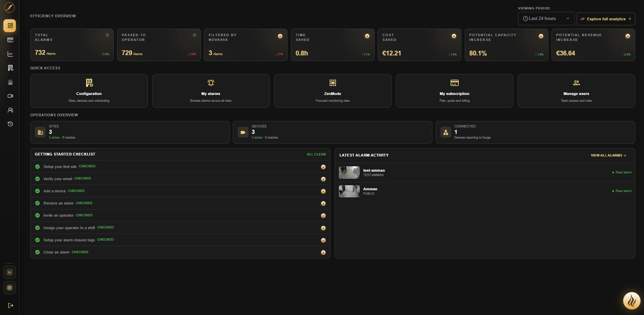Viewport: 644px width, 315px height.
Task: Toggle the Close an alarm checkmark
Action: click(37, 252)
